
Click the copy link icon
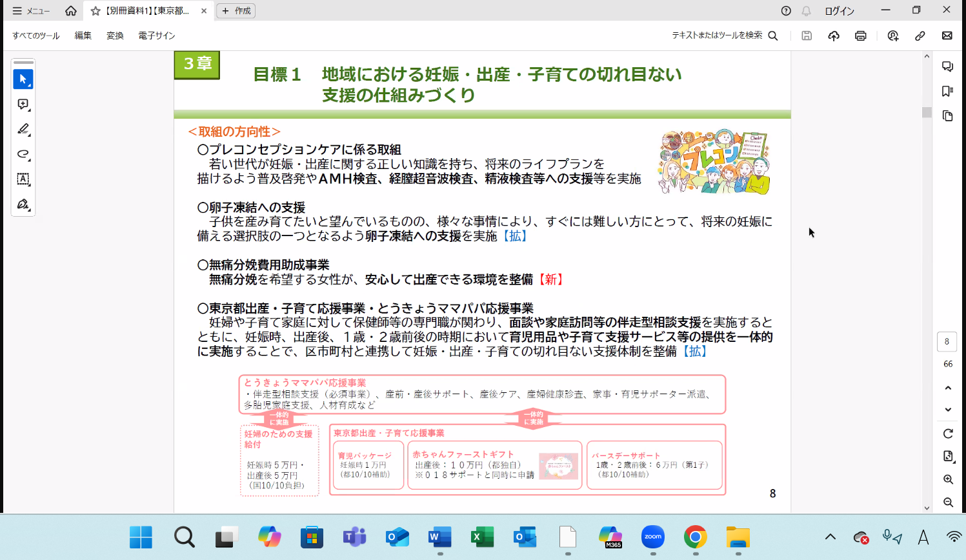click(x=920, y=35)
